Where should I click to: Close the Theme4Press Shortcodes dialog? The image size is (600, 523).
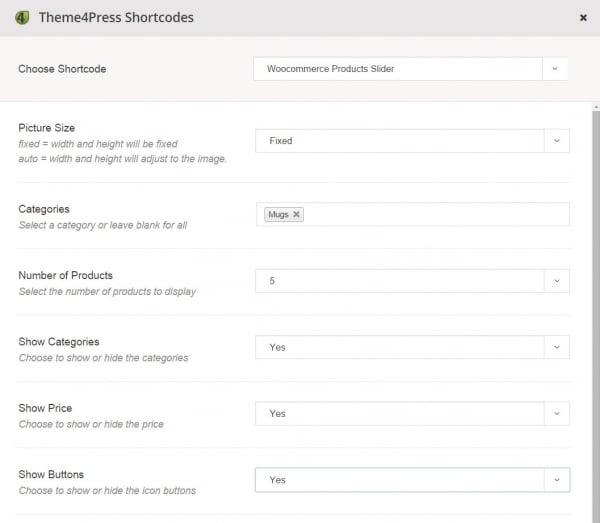583,18
